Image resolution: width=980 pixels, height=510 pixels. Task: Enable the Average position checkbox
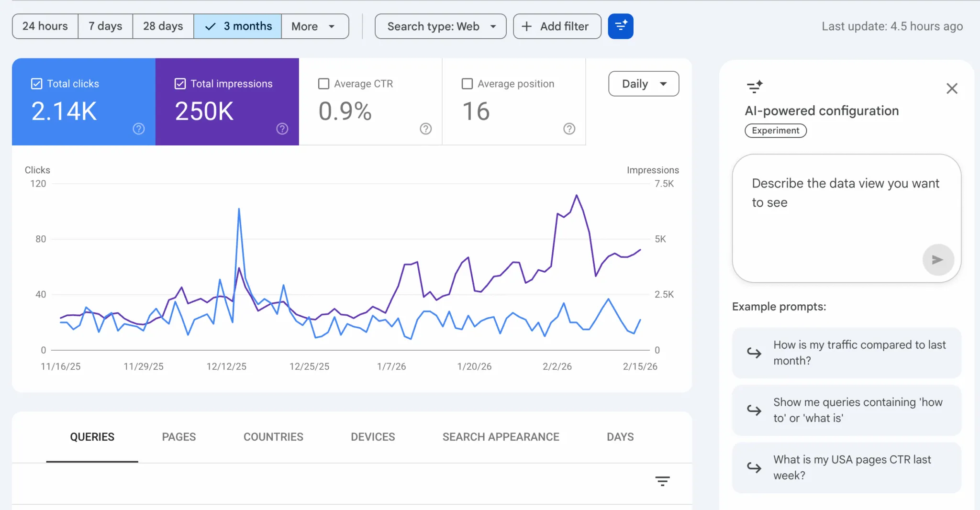pos(467,83)
